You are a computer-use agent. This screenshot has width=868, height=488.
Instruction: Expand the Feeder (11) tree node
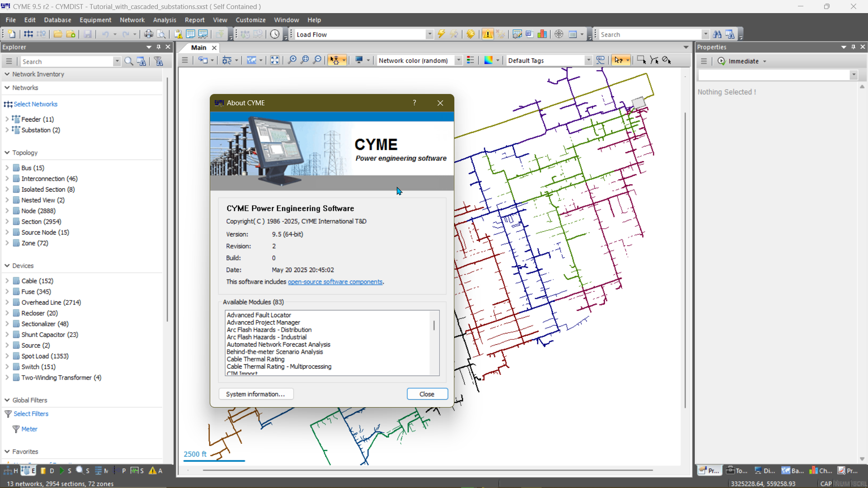tap(7, 119)
